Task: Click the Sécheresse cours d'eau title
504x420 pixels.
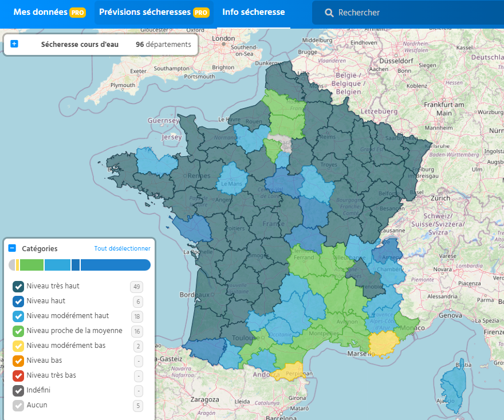Action: [x=80, y=44]
